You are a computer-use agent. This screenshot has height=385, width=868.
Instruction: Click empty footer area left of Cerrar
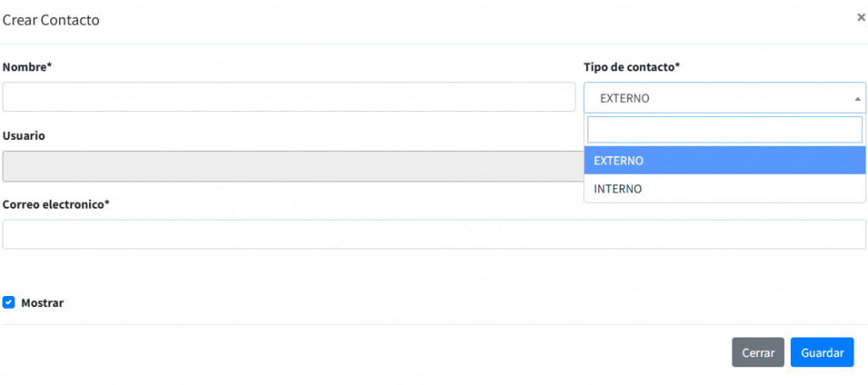[x=364, y=353]
